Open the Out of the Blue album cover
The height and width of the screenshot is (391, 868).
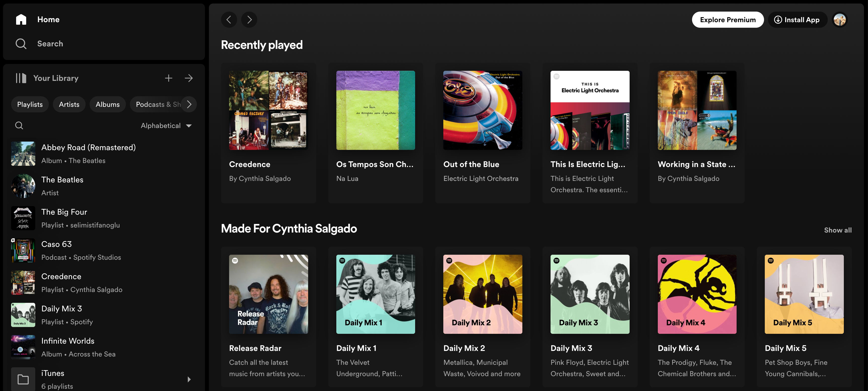483,110
